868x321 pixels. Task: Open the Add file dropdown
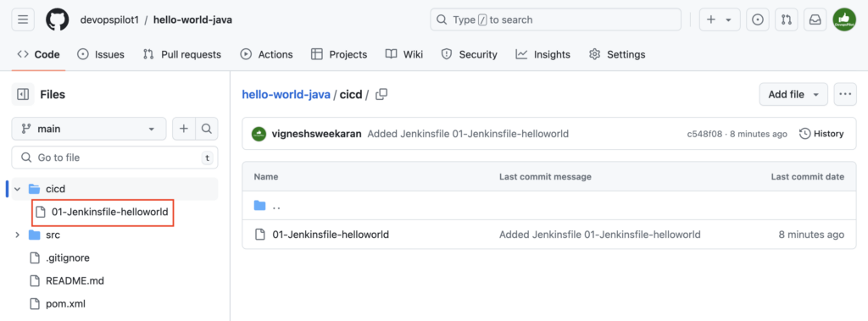[x=793, y=94]
